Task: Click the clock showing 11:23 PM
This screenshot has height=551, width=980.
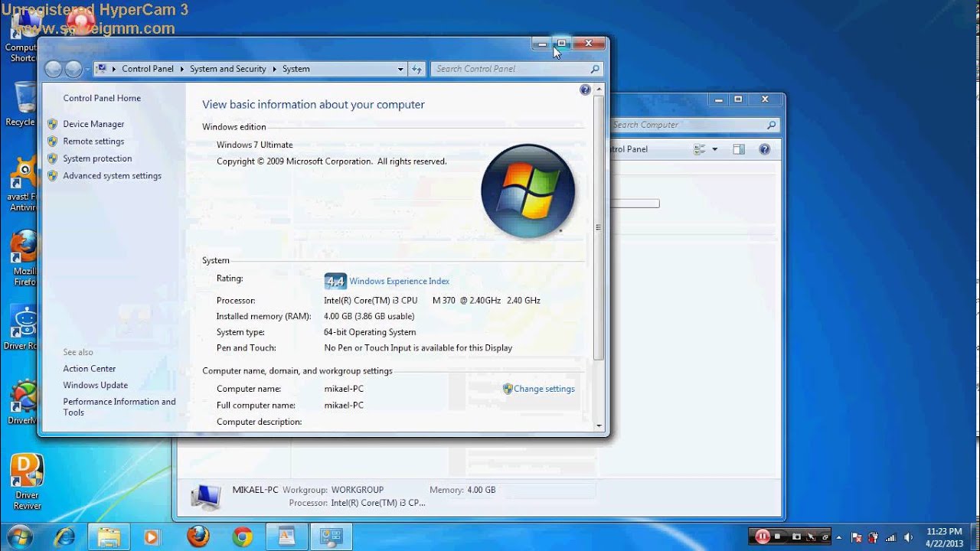Action: click(x=943, y=536)
